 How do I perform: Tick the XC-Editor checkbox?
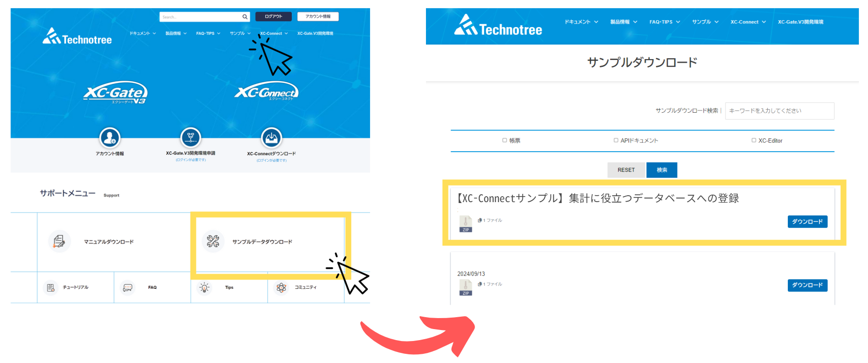pos(754,140)
